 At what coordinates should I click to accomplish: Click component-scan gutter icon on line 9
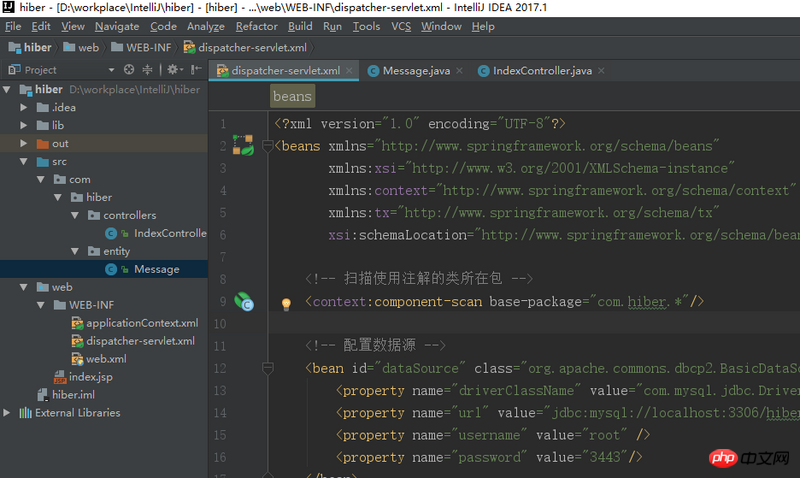click(244, 301)
